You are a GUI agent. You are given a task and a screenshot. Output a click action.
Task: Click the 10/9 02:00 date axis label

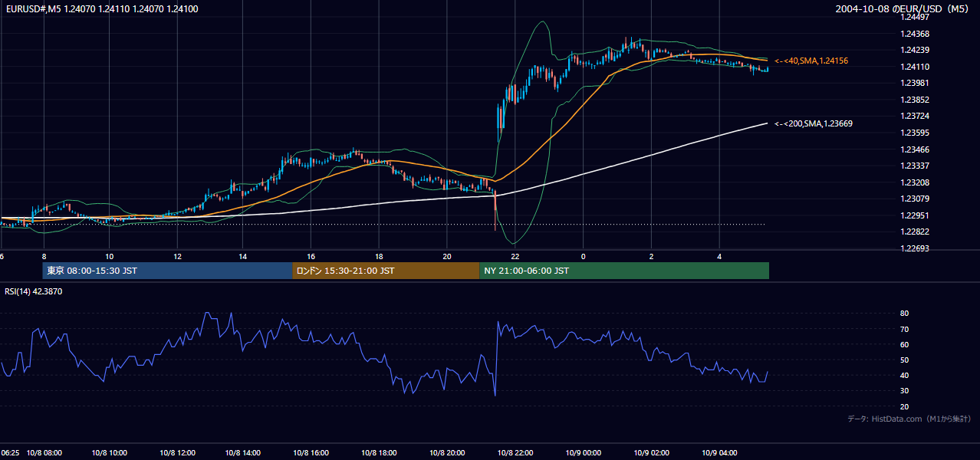point(651,453)
